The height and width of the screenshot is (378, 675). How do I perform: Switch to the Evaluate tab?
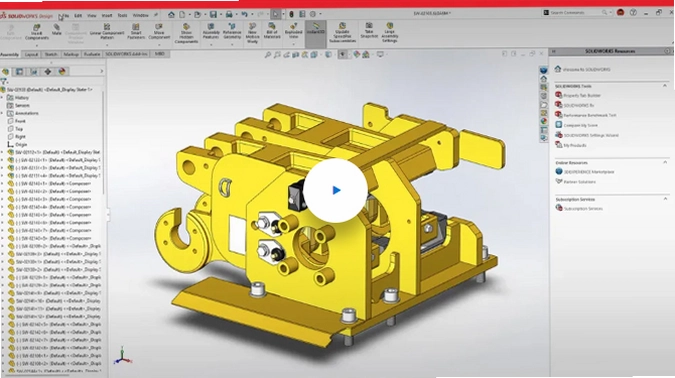tap(92, 54)
